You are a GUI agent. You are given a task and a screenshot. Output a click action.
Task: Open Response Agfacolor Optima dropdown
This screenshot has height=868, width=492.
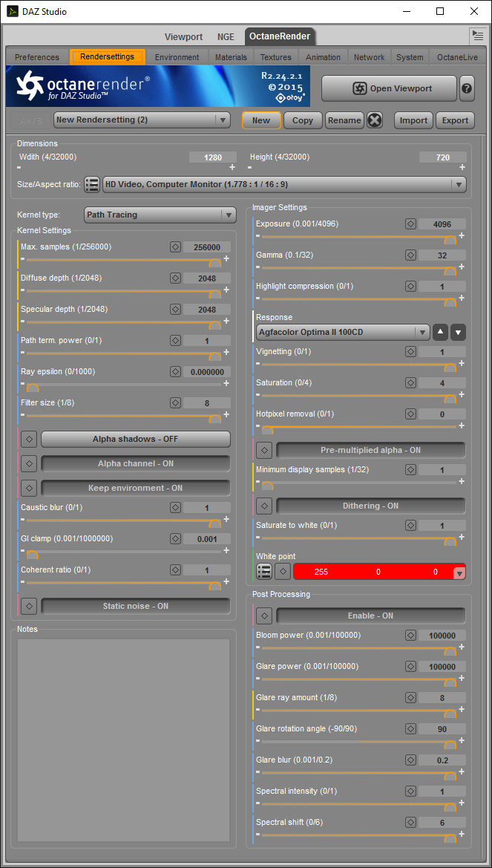pyautogui.click(x=343, y=332)
